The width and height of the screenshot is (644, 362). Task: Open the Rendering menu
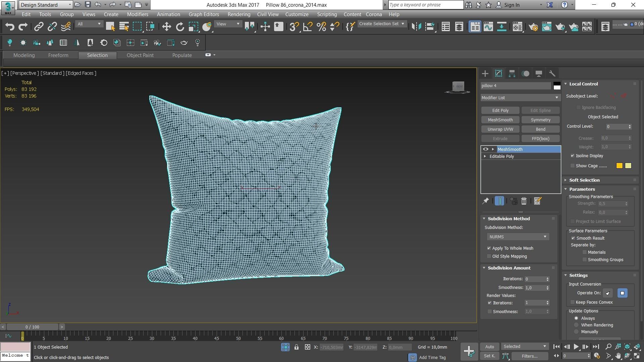point(239,14)
